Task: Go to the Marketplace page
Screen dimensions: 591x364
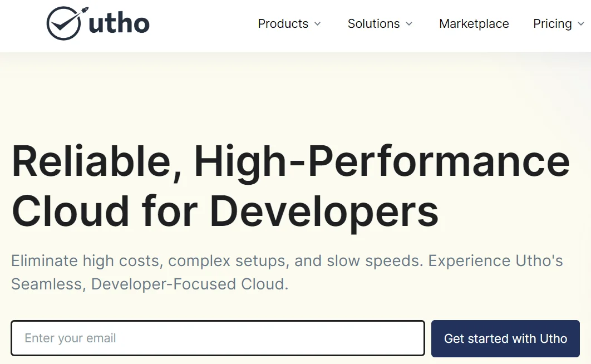Action: tap(474, 24)
